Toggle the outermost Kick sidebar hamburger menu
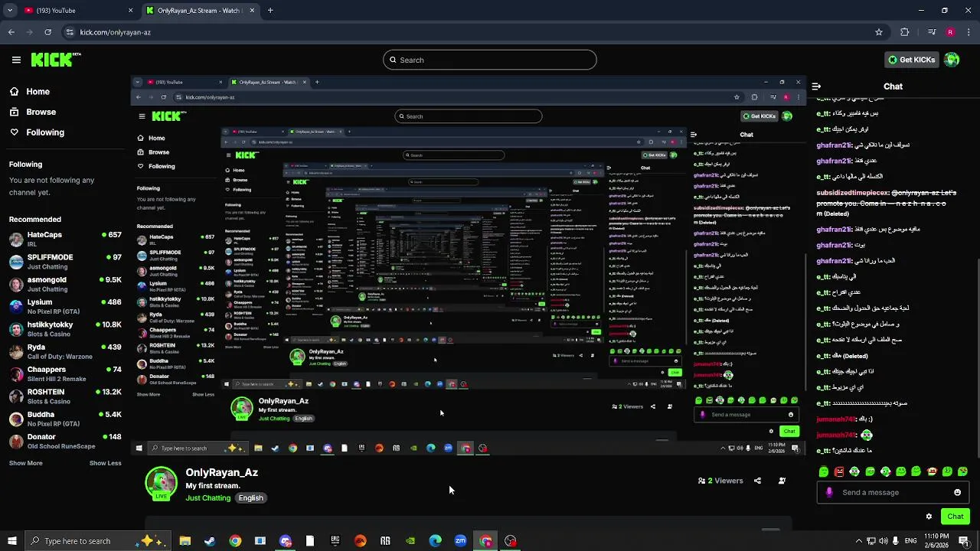980x551 pixels. tap(16, 60)
